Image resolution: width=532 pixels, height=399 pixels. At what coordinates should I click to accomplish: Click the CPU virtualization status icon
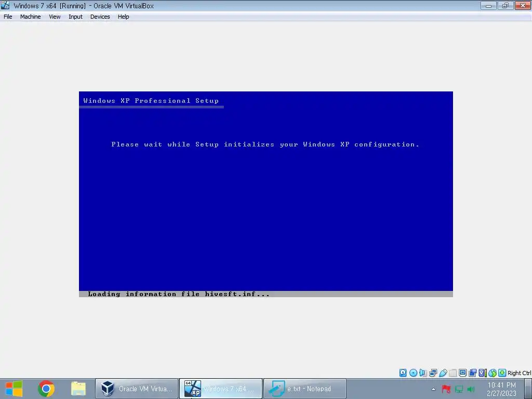482,373
